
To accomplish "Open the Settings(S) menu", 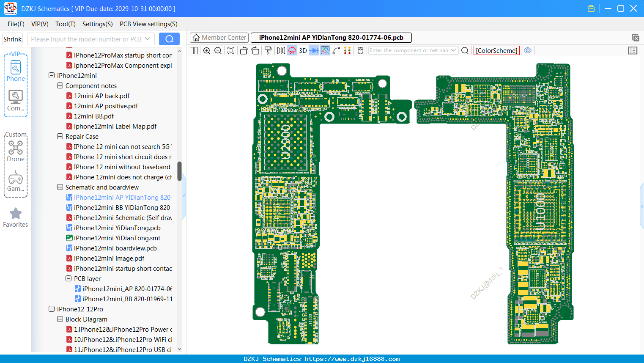I will click(97, 24).
